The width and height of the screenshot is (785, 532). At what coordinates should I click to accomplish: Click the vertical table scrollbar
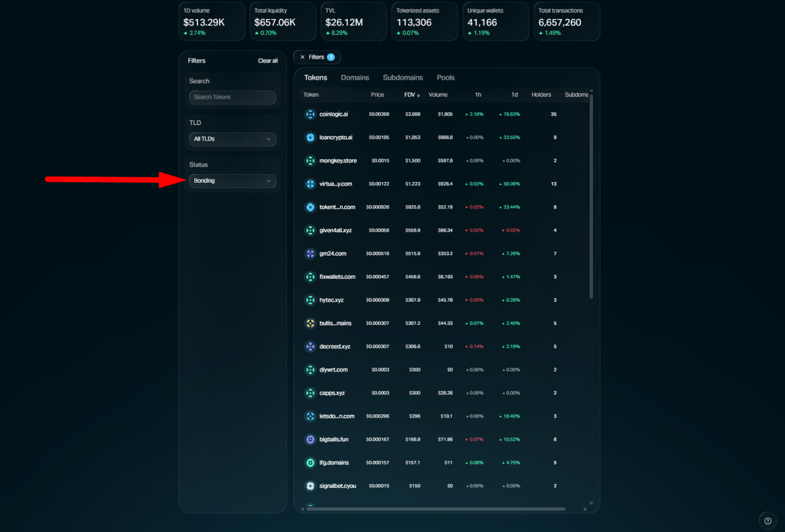pyautogui.click(x=591, y=196)
